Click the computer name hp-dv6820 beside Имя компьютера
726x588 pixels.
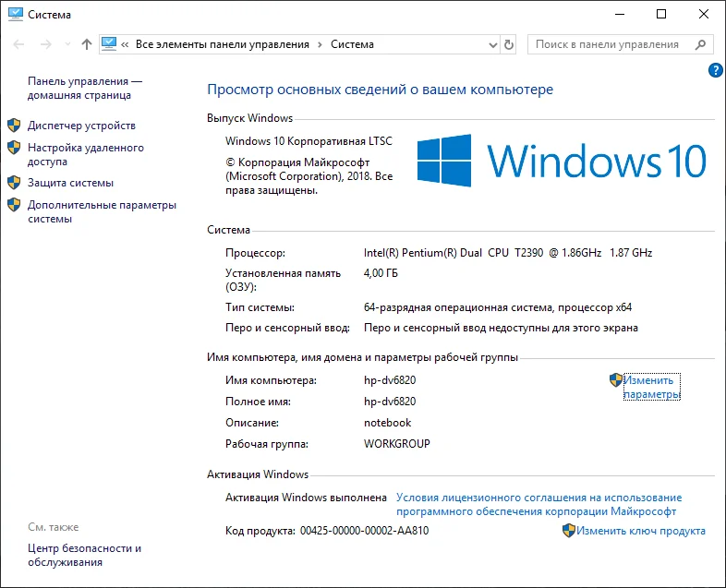pos(390,380)
